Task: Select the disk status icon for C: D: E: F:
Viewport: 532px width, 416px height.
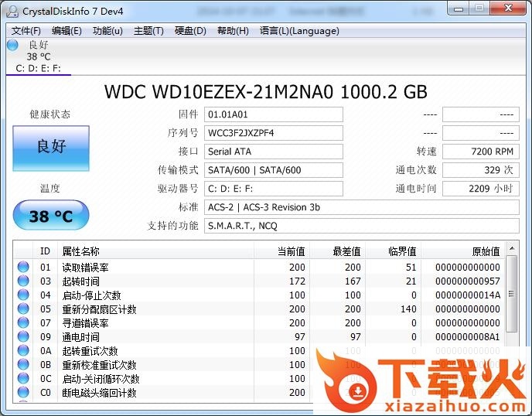Action: [x=13, y=45]
